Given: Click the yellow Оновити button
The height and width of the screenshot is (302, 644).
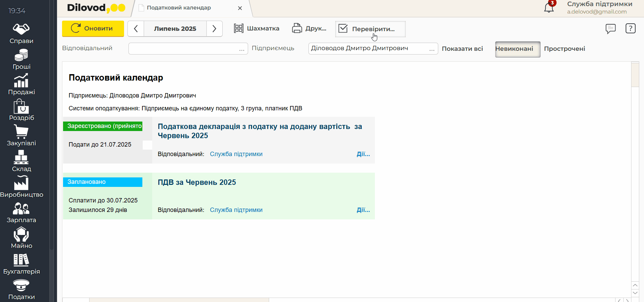Looking at the screenshot, I should pos(93,29).
